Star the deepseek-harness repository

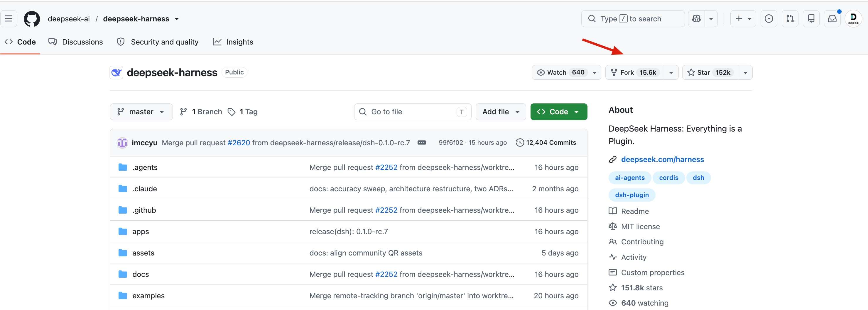710,72
